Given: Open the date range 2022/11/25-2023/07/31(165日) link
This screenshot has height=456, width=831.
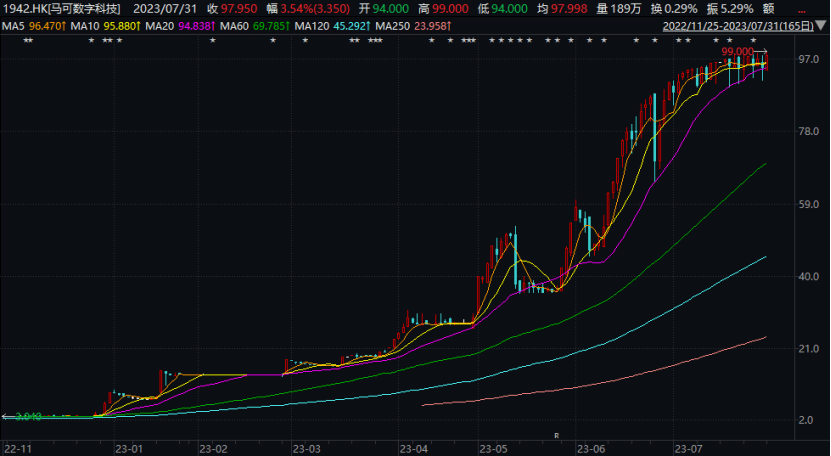Looking at the screenshot, I should coord(738,27).
